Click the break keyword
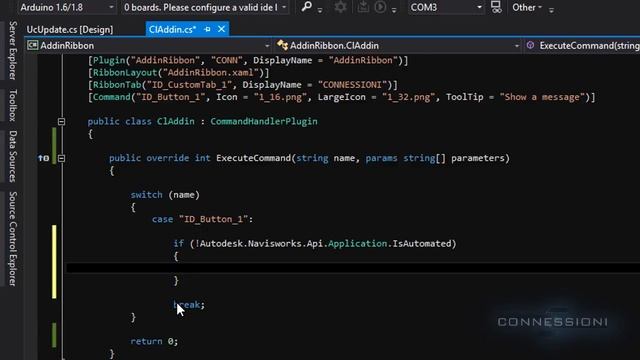This screenshot has width=640, height=360. (187, 304)
